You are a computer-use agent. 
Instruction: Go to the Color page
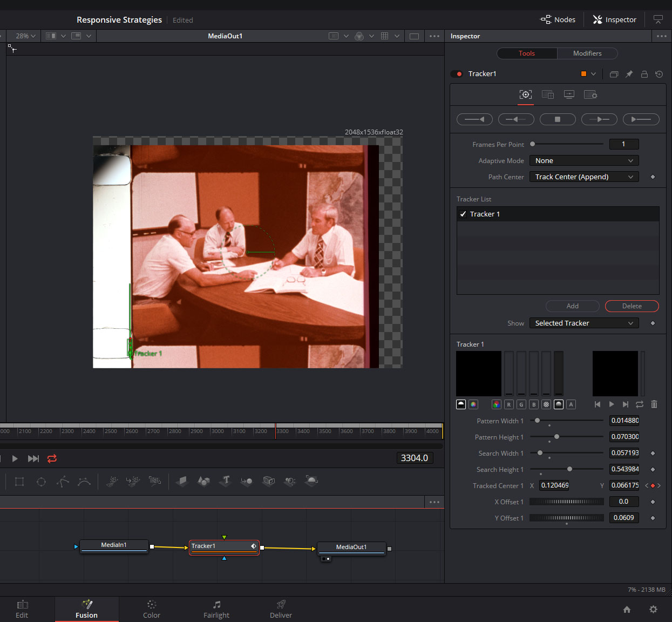(x=152, y=610)
